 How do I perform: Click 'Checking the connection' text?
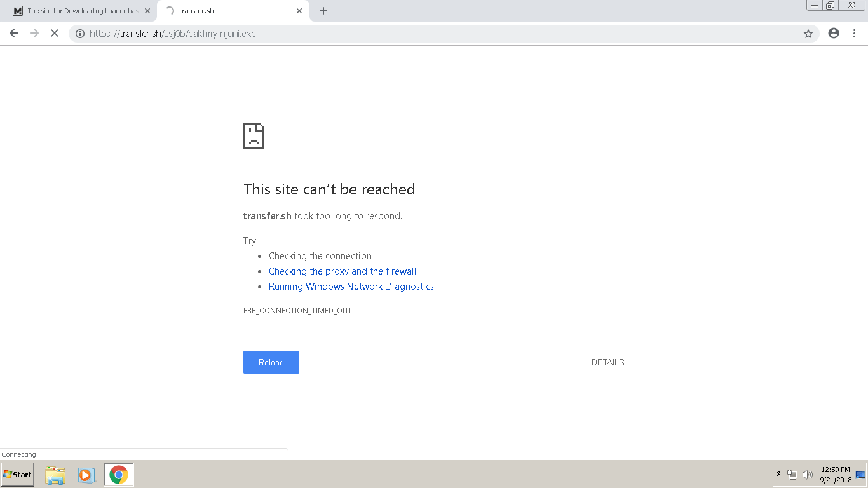tap(320, 256)
